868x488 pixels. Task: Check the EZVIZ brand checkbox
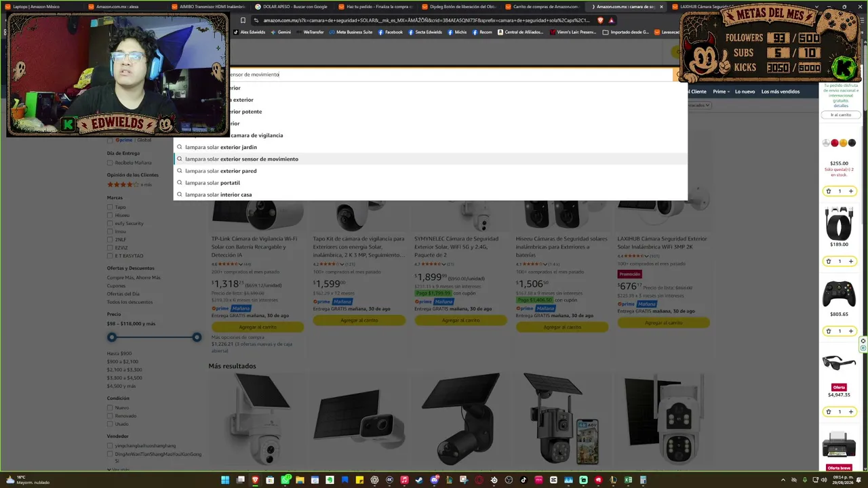[x=110, y=247]
